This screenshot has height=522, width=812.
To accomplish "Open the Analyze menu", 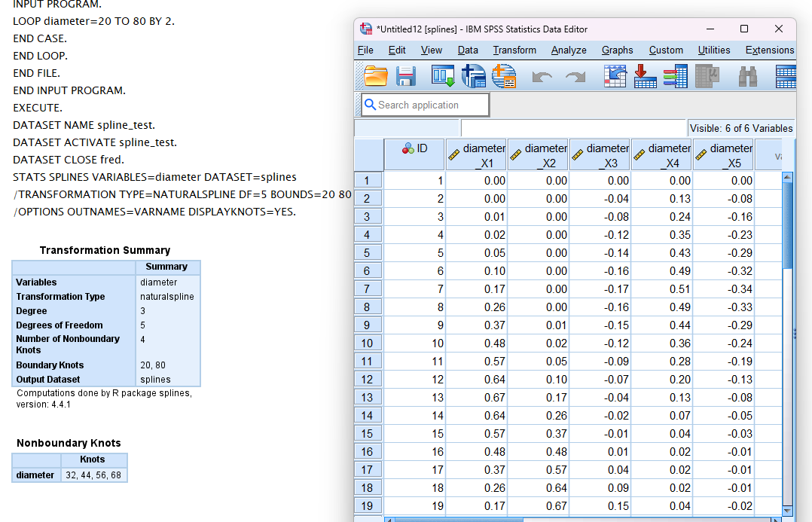I will point(569,50).
